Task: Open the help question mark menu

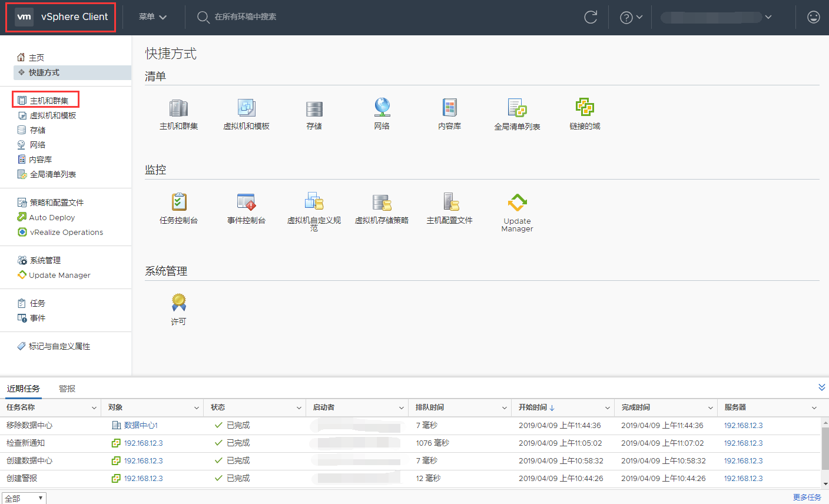Action: click(631, 18)
